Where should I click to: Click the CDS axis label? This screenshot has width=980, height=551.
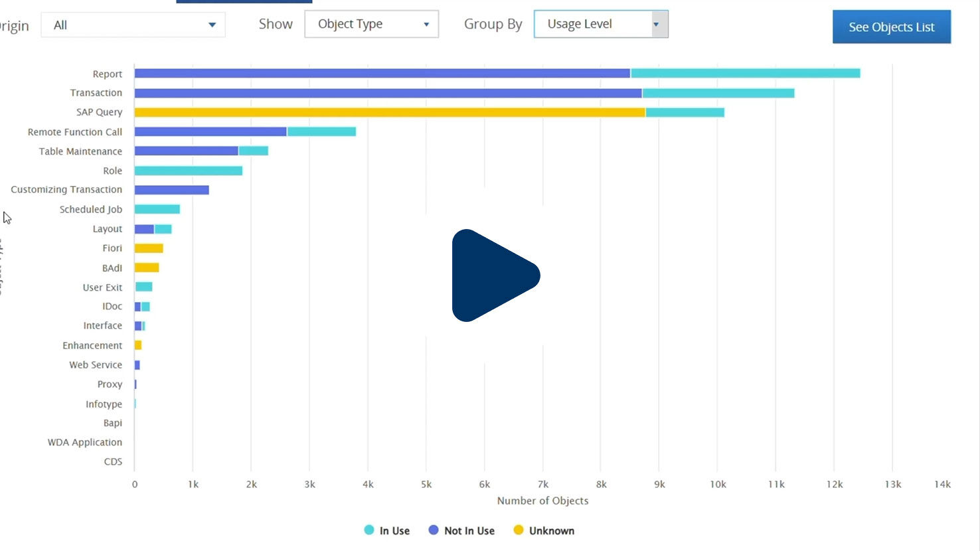[113, 461]
